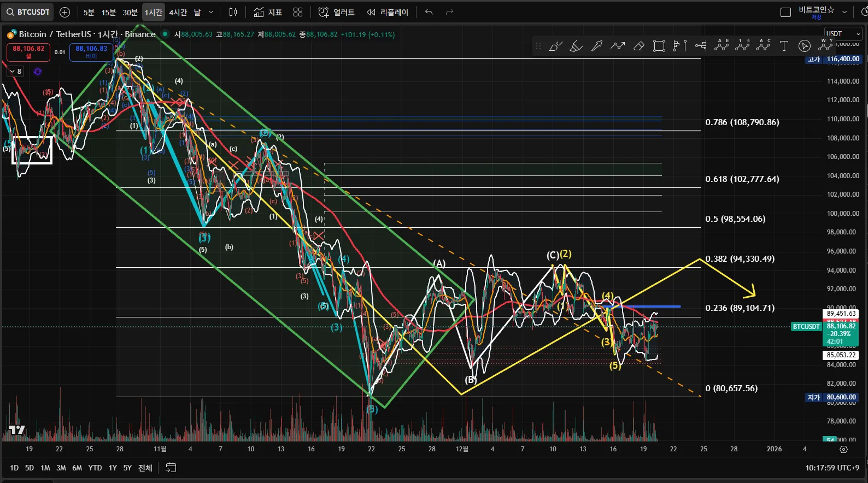Select the Brush drawing tool

[555, 46]
